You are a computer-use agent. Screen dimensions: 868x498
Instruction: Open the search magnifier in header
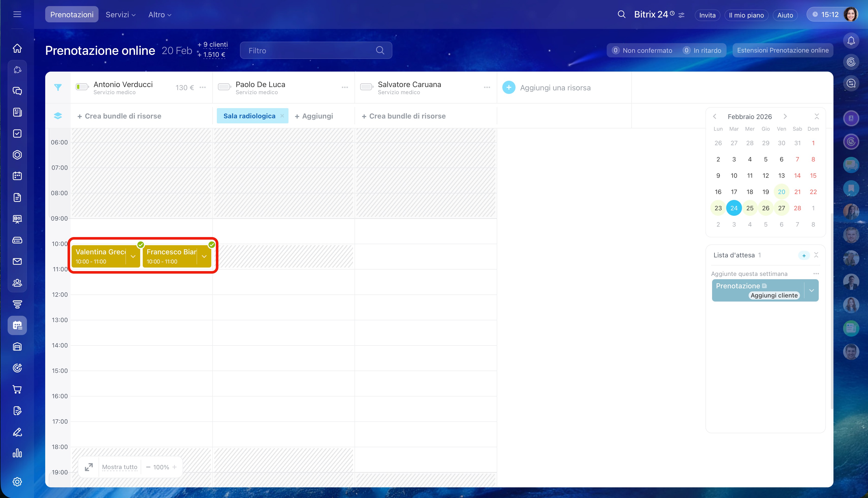621,14
